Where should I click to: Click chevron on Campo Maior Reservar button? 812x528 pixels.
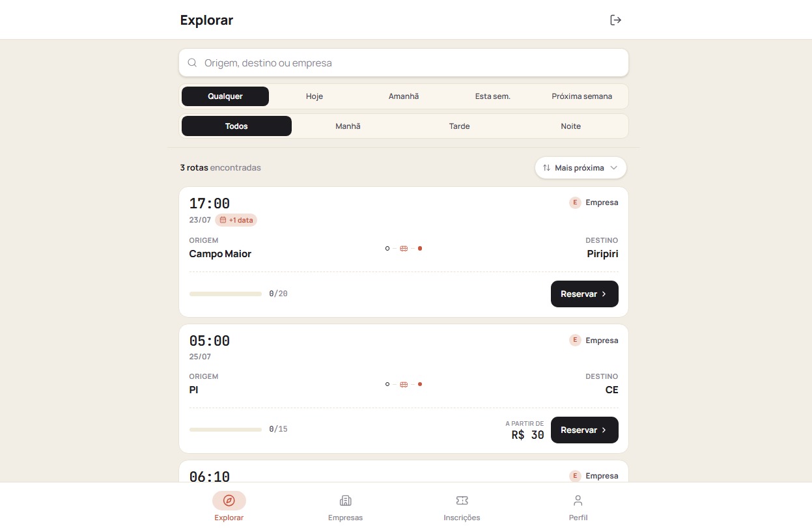tap(604, 294)
